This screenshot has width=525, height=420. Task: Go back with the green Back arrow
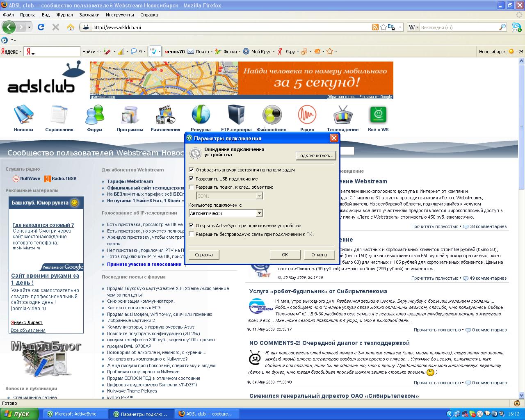pos(9,27)
